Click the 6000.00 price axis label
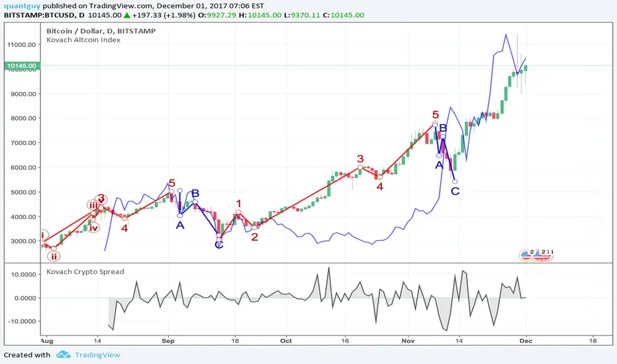This screenshot has width=617, height=364. pos(23,167)
